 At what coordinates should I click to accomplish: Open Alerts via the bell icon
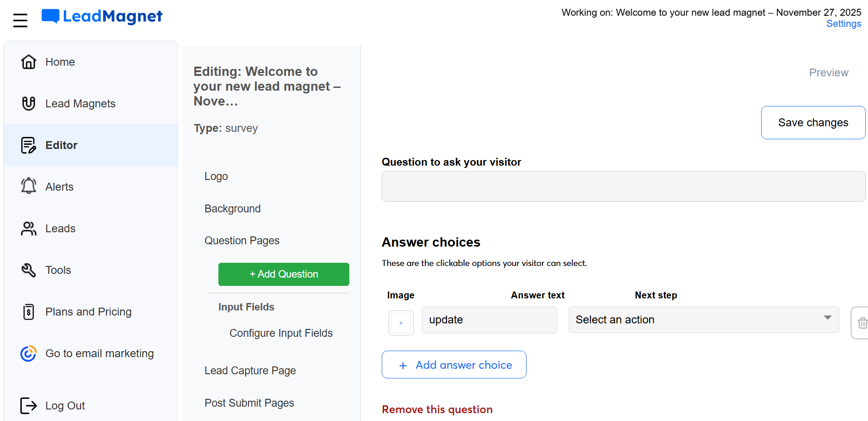[x=28, y=186]
